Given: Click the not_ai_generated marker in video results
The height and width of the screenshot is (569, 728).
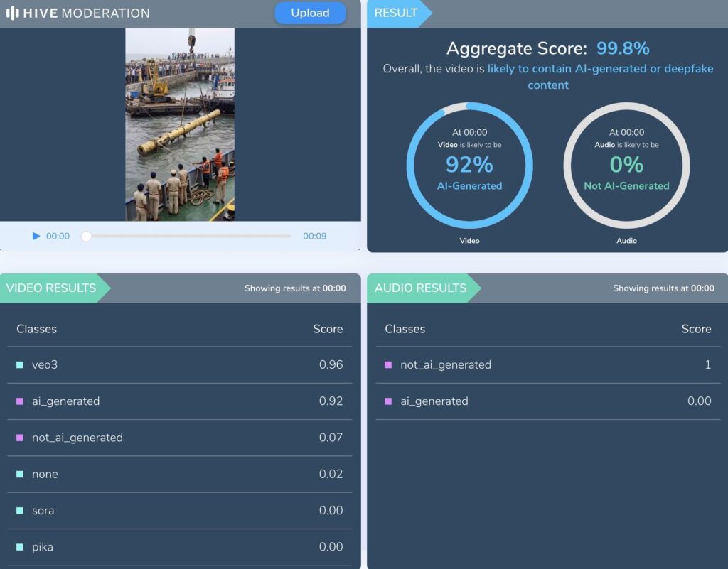Looking at the screenshot, I should pyautogui.click(x=20, y=438).
